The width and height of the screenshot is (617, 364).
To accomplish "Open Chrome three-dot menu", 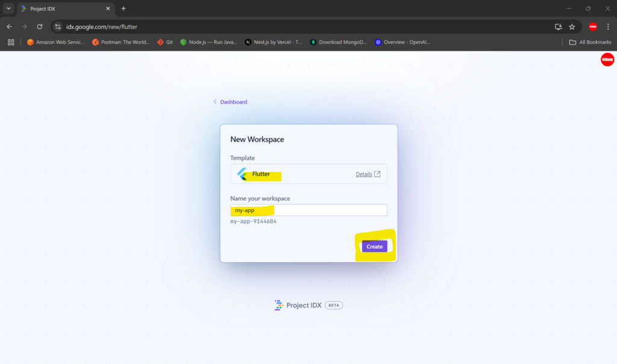I will (x=608, y=27).
